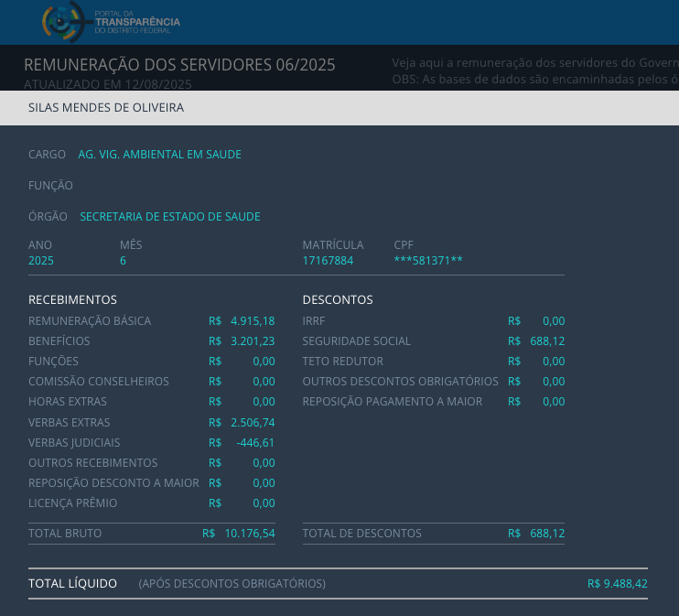Click the Verbas Judiciais negative amount
This screenshot has width=679, height=616.
[x=255, y=443]
